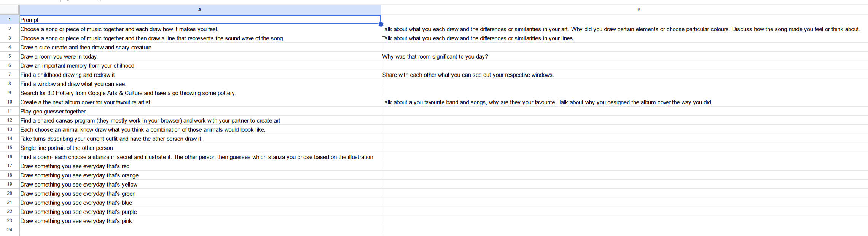Click the select-all corner box
Viewport: 868px width, 236px height.
pyautogui.click(x=10, y=10)
